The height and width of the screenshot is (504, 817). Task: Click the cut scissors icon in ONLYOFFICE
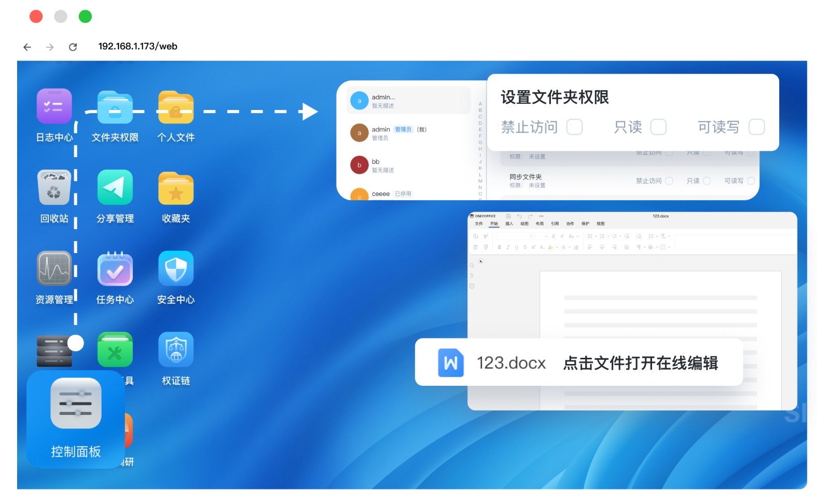pos(486,236)
